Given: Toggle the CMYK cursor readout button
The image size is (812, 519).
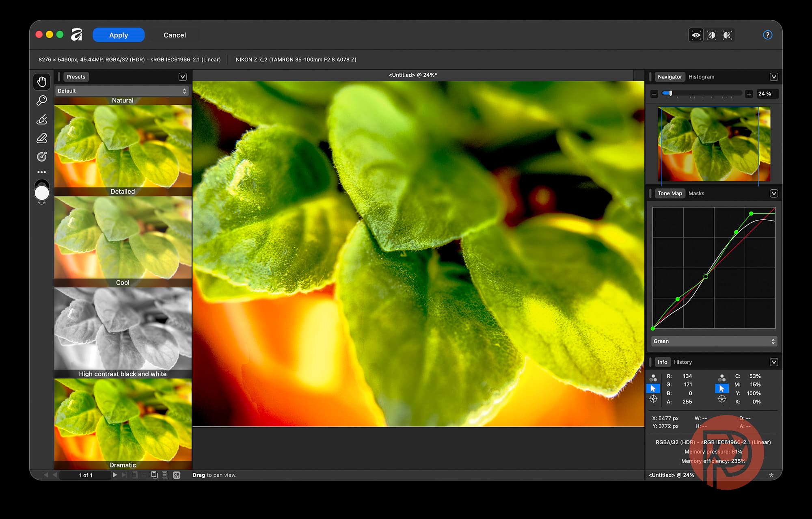Looking at the screenshot, I should click(722, 389).
